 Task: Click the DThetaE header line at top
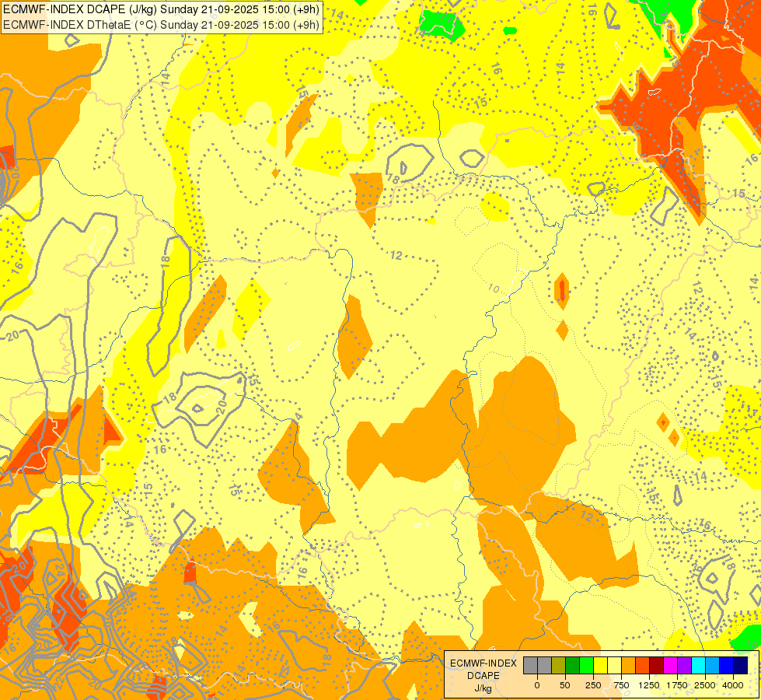[x=161, y=25]
